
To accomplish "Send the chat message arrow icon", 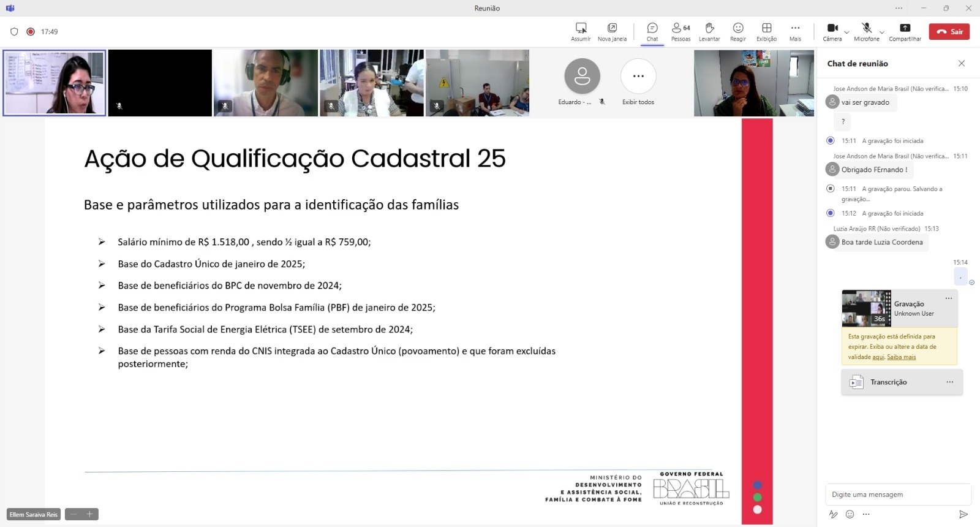I will (x=963, y=514).
